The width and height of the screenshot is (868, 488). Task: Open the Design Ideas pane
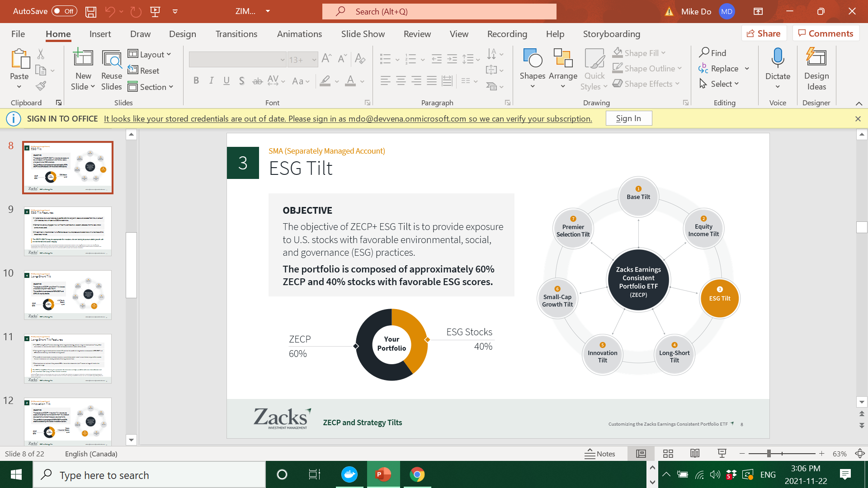[816, 70]
